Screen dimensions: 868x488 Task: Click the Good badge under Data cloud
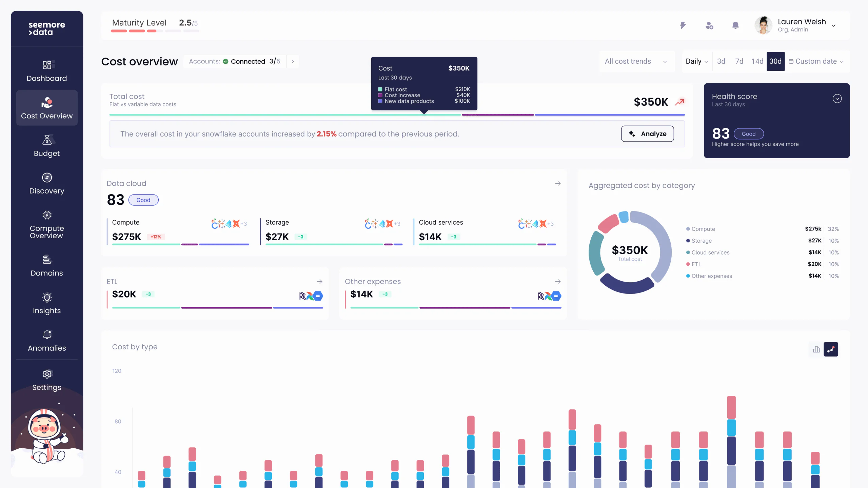(143, 200)
